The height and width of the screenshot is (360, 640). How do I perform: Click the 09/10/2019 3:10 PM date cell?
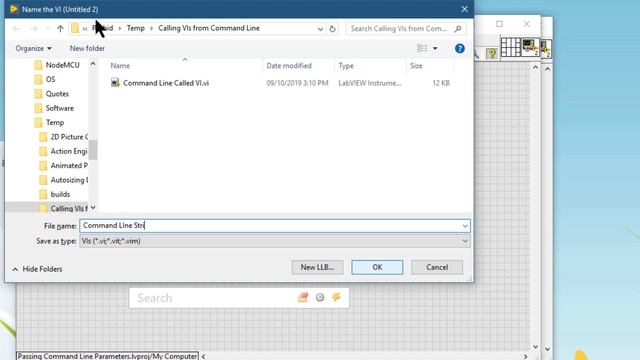click(297, 83)
